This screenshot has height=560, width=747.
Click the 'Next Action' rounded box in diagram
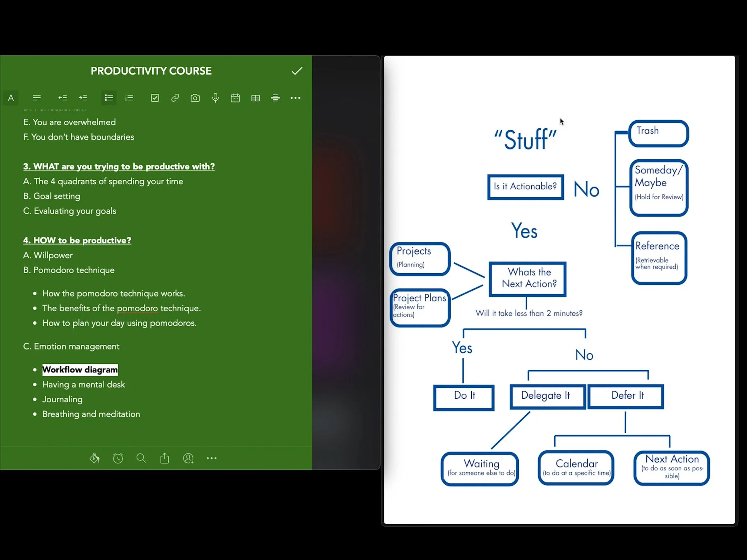[x=671, y=468]
